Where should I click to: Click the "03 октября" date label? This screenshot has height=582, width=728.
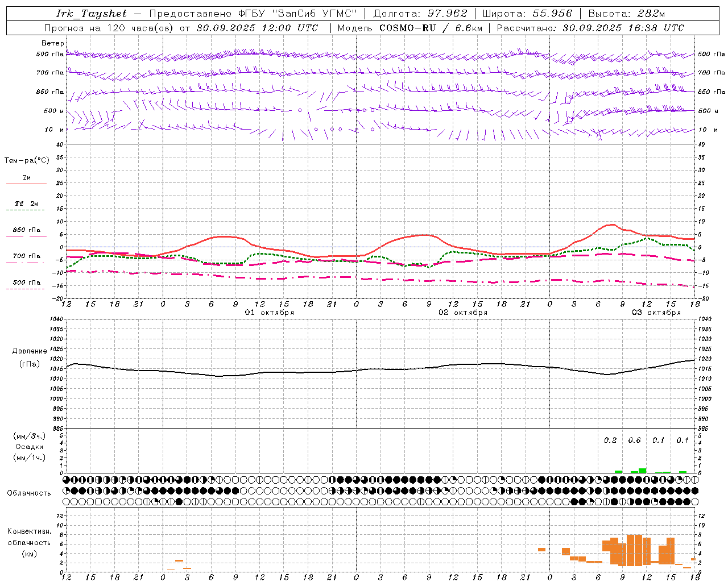coord(656,312)
